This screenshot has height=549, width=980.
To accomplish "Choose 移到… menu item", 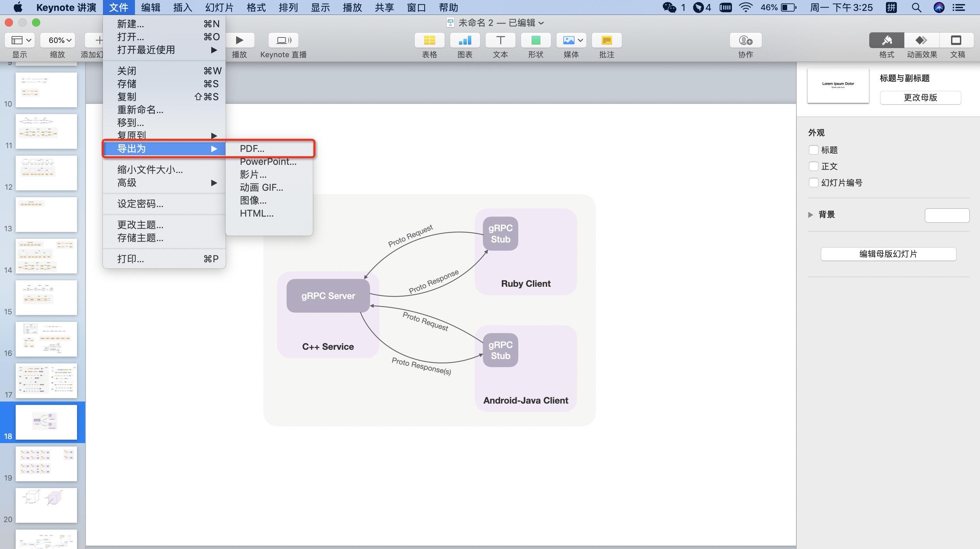I will [164, 123].
